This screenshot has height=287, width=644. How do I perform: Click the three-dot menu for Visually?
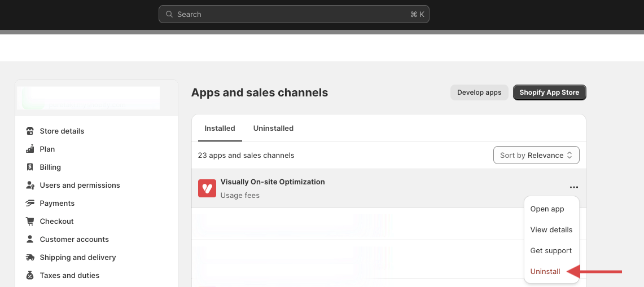point(574,187)
